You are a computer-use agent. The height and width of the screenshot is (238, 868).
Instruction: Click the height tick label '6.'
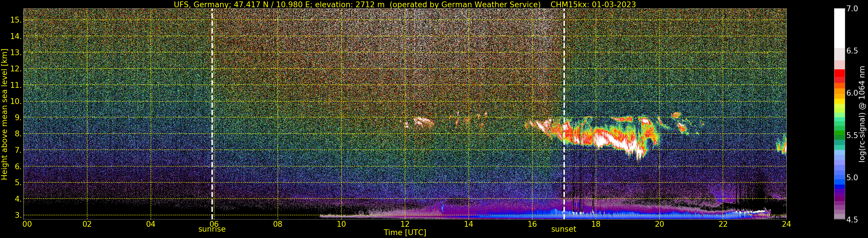pos(18,166)
